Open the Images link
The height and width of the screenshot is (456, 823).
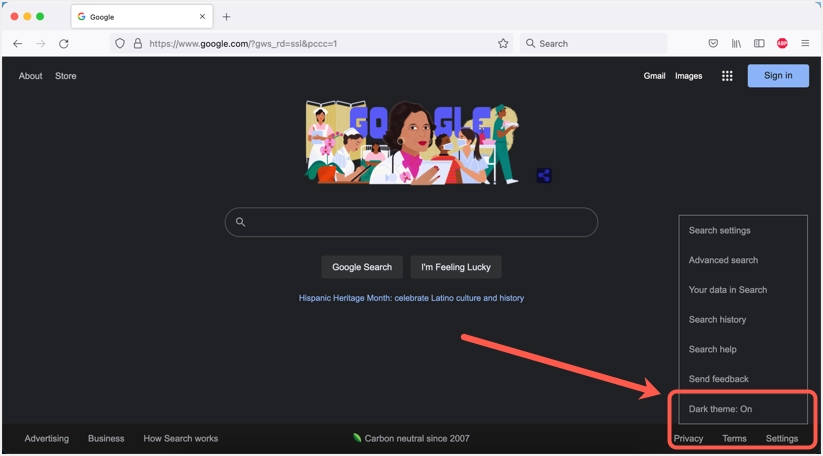click(x=688, y=76)
